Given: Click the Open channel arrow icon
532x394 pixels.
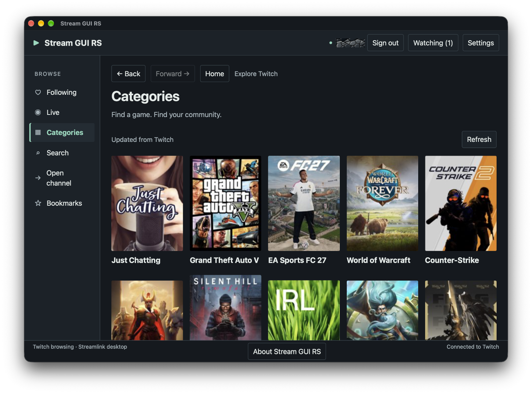Looking at the screenshot, I should click(38, 178).
